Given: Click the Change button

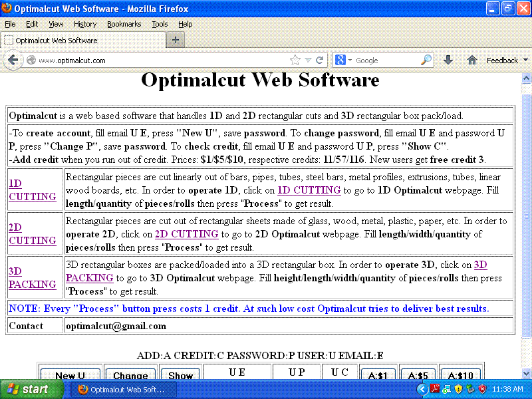Looking at the screenshot, I should click(130, 374).
